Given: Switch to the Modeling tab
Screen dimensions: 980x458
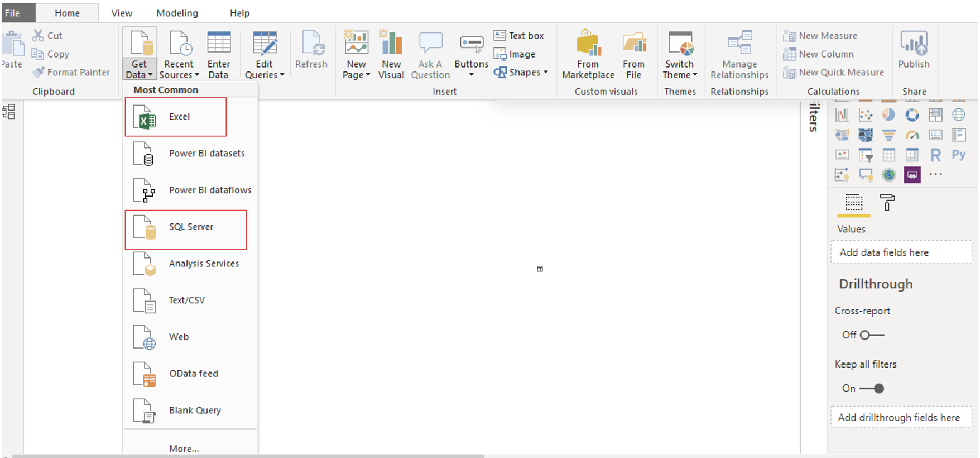Looking at the screenshot, I should pyautogui.click(x=177, y=13).
